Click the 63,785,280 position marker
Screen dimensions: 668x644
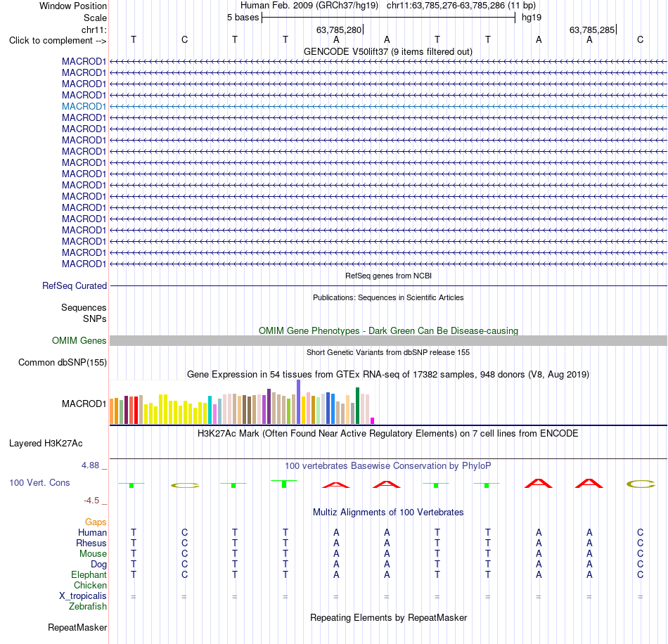[339, 30]
